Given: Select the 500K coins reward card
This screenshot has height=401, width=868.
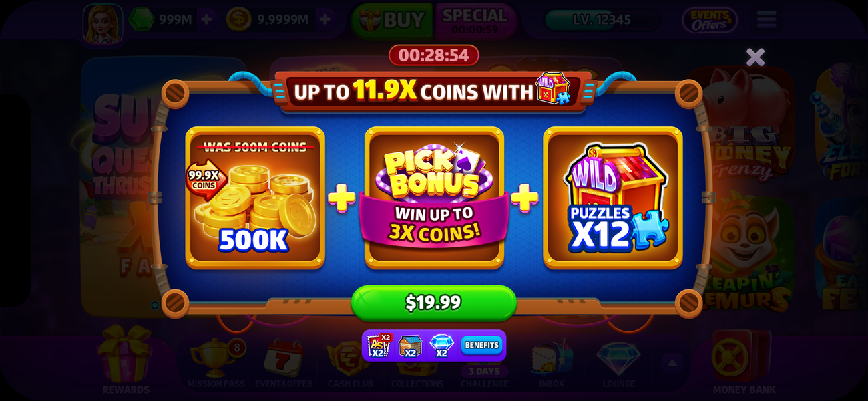Looking at the screenshot, I should pos(255,198).
